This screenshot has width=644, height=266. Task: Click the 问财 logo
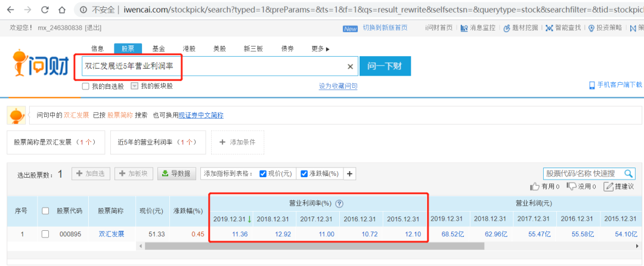pos(41,64)
